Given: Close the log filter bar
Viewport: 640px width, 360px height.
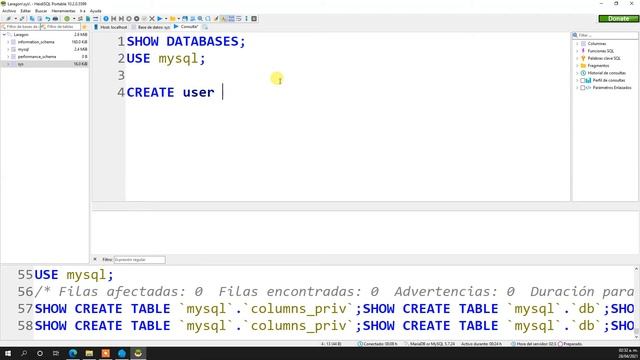Looking at the screenshot, I should [95, 259].
